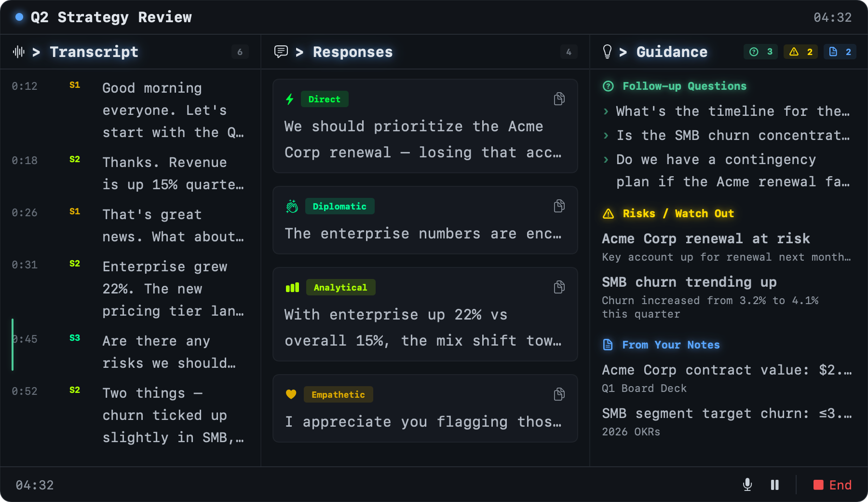
Task: Click the clapping hands icon on the Diplomatic card
Action: click(x=291, y=206)
